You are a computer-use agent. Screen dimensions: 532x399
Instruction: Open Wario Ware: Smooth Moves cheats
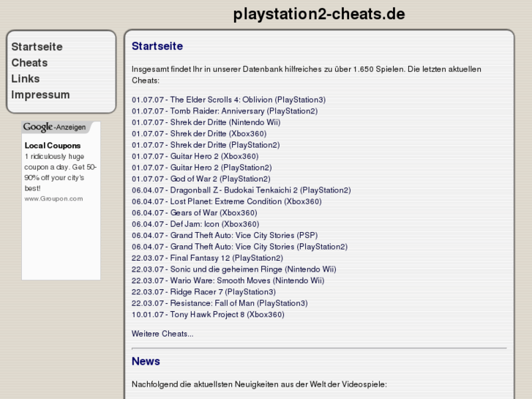(228, 280)
